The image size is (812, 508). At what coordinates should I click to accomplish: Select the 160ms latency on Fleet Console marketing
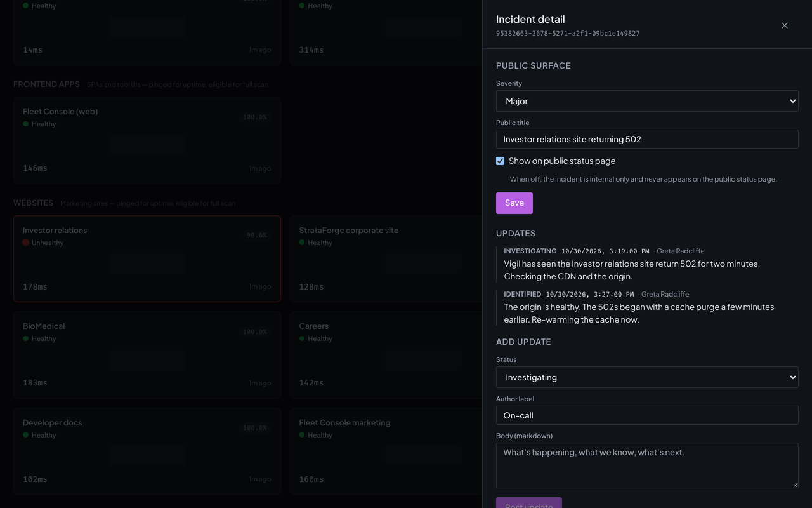click(x=311, y=479)
